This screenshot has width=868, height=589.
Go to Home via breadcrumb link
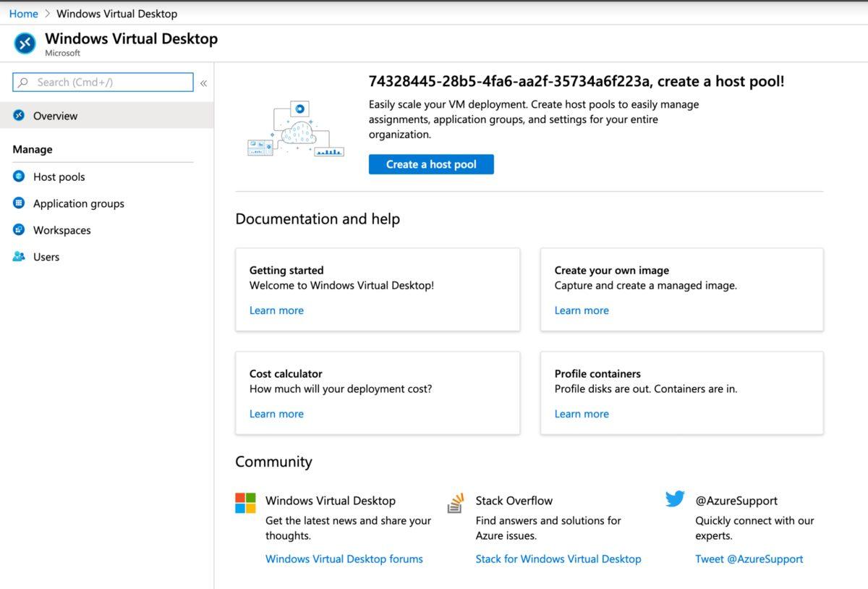coord(23,14)
